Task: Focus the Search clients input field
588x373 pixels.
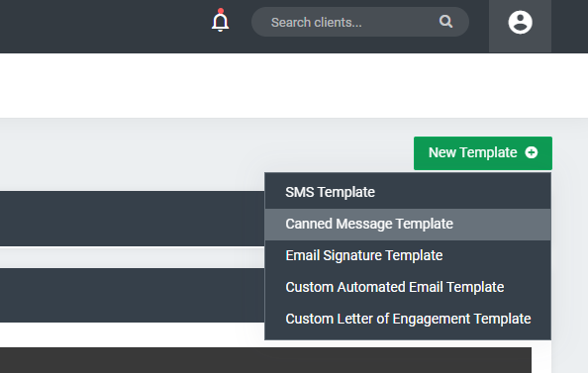Action: click(360, 22)
